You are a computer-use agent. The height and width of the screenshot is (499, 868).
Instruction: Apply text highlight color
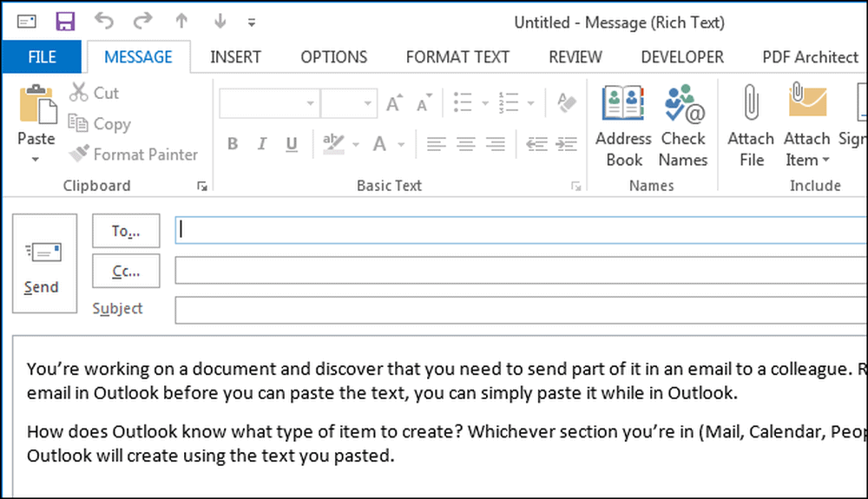coord(333,144)
